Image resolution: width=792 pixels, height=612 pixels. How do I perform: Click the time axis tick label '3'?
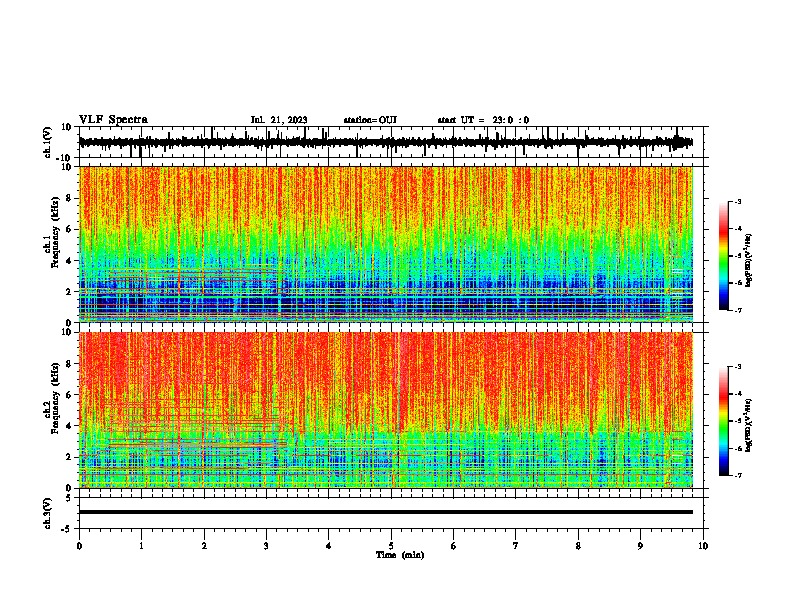[x=266, y=546]
